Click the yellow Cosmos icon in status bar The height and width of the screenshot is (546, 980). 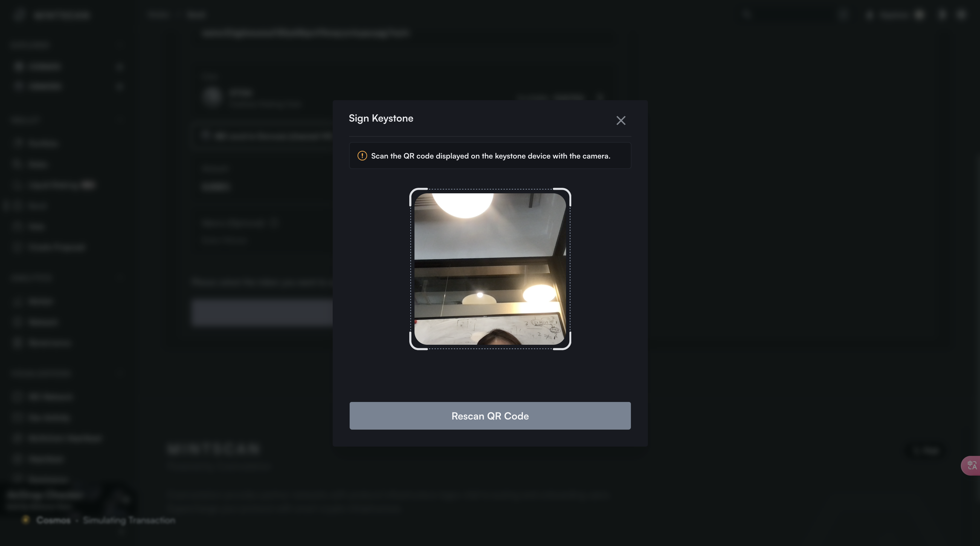(26, 520)
